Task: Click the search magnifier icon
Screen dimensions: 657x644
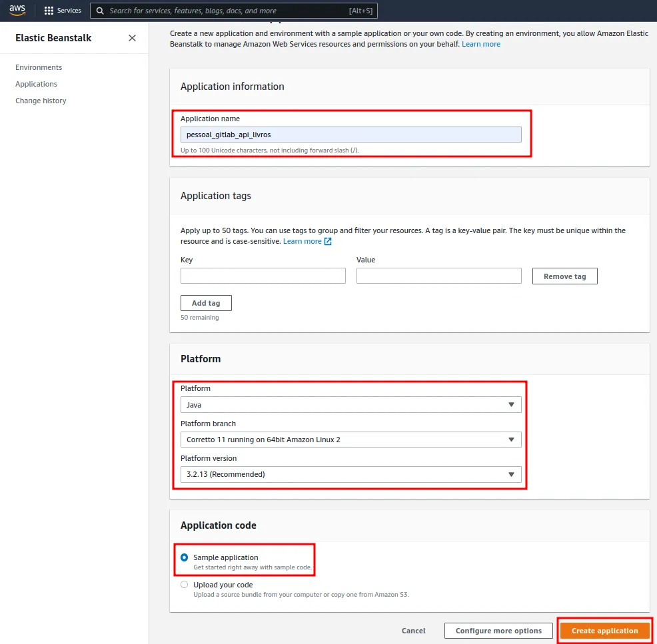Action: click(100, 11)
